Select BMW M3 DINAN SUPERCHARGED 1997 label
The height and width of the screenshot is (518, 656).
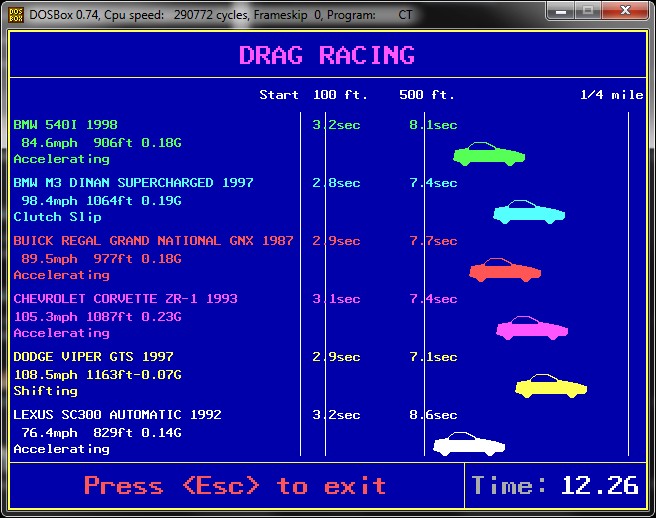pos(133,183)
